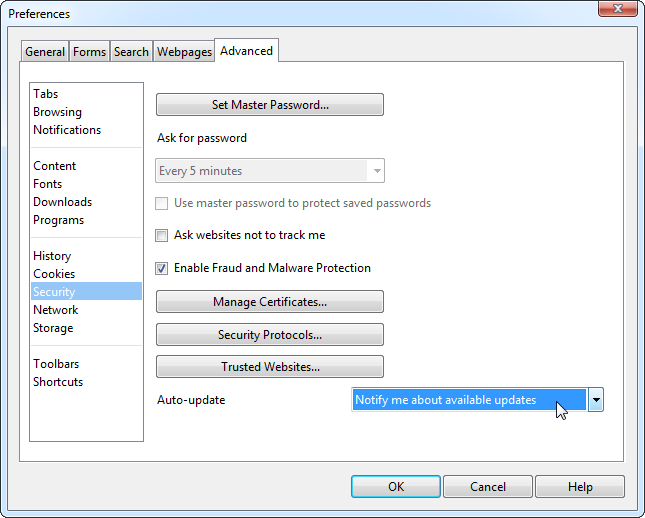The width and height of the screenshot is (645, 518).
Task: Open the Forms tab
Action: click(x=89, y=52)
